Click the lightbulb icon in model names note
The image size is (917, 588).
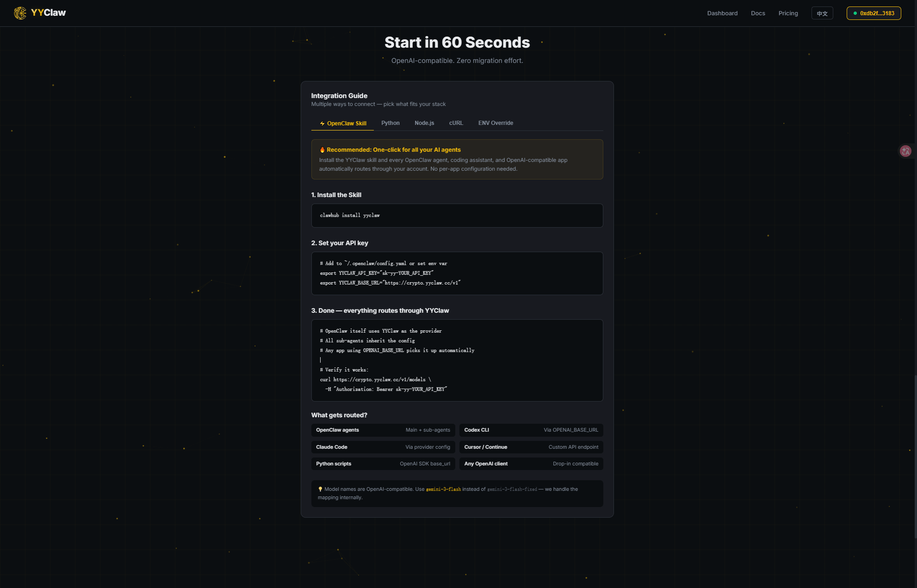(x=320, y=489)
